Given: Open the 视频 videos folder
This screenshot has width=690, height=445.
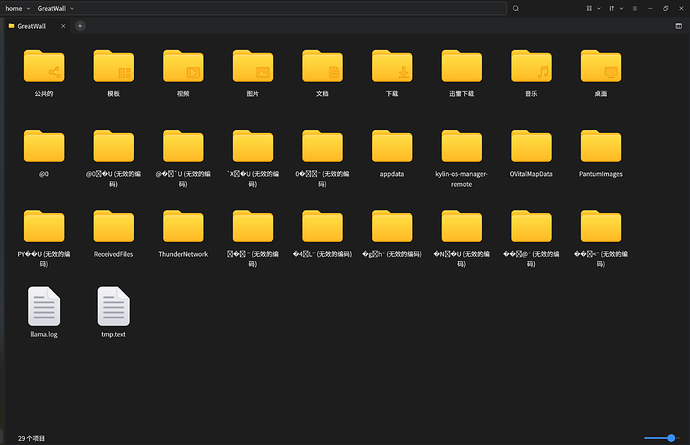Looking at the screenshot, I should [183, 66].
